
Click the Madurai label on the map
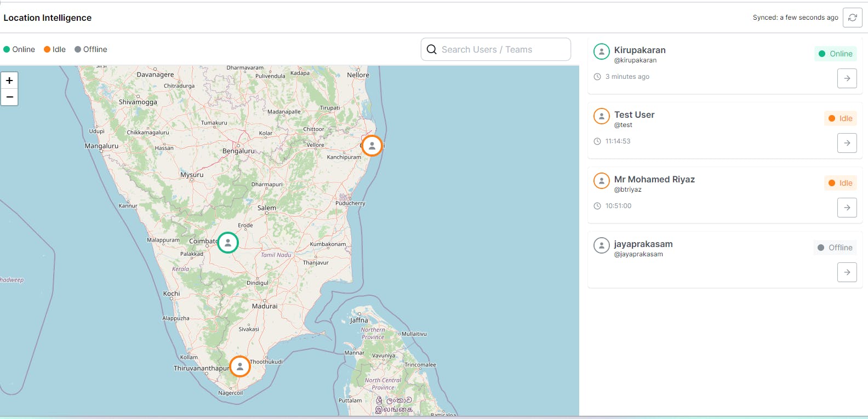265,306
